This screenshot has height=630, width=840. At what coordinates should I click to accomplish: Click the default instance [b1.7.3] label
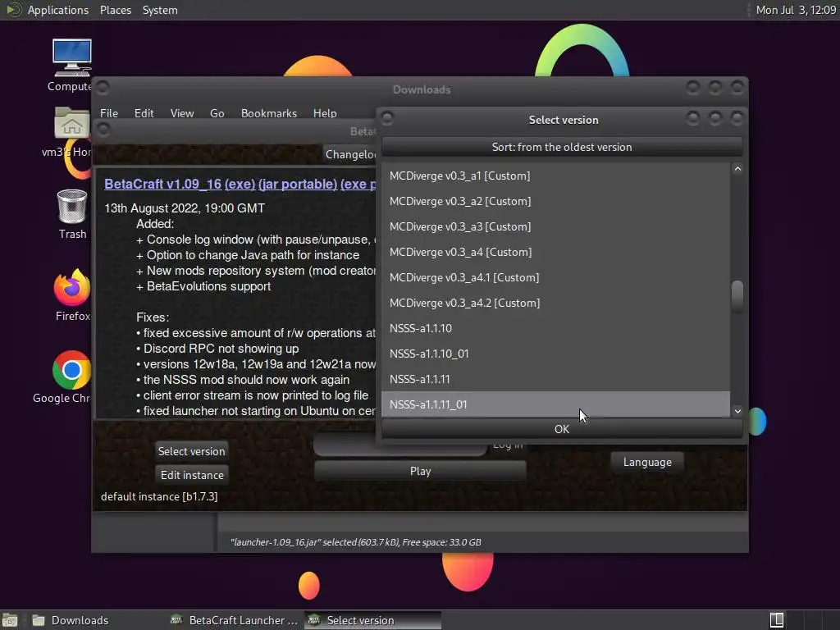[159, 496]
